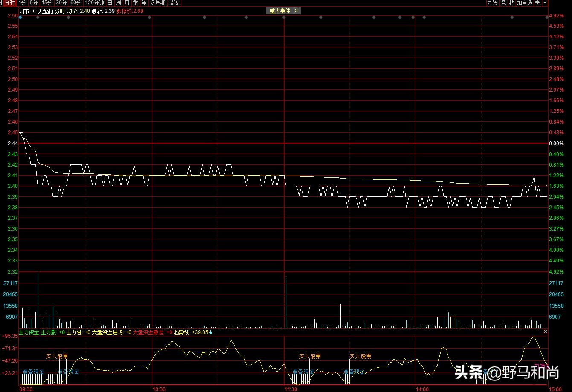This screenshot has height=392, width=572.
Task: Click the 最新: 2.39 latest price readout
Action: click(103, 11)
